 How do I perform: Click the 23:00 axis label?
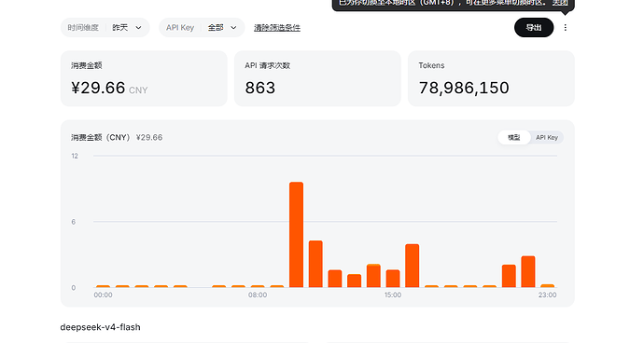(x=548, y=295)
